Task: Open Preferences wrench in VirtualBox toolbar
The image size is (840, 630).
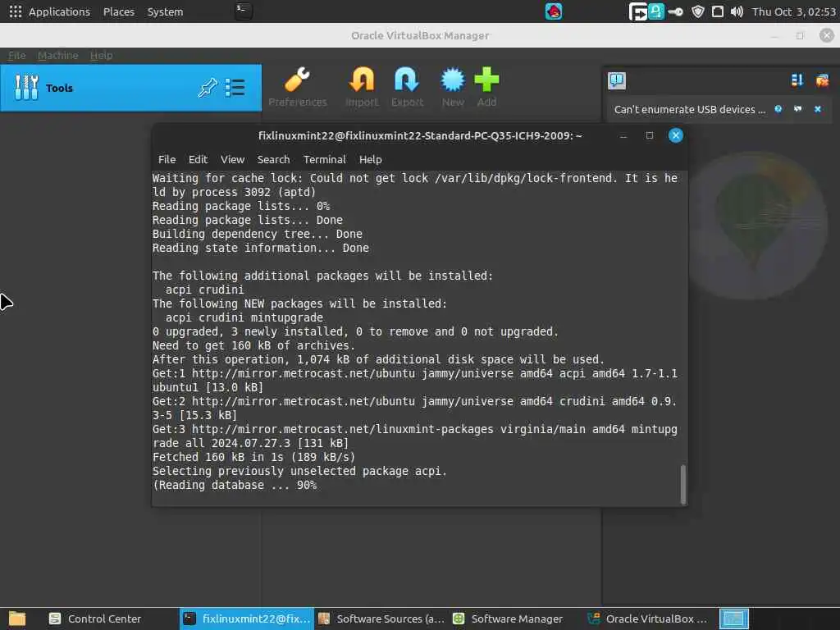Action: pyautogui.click(x=297, y=87)
